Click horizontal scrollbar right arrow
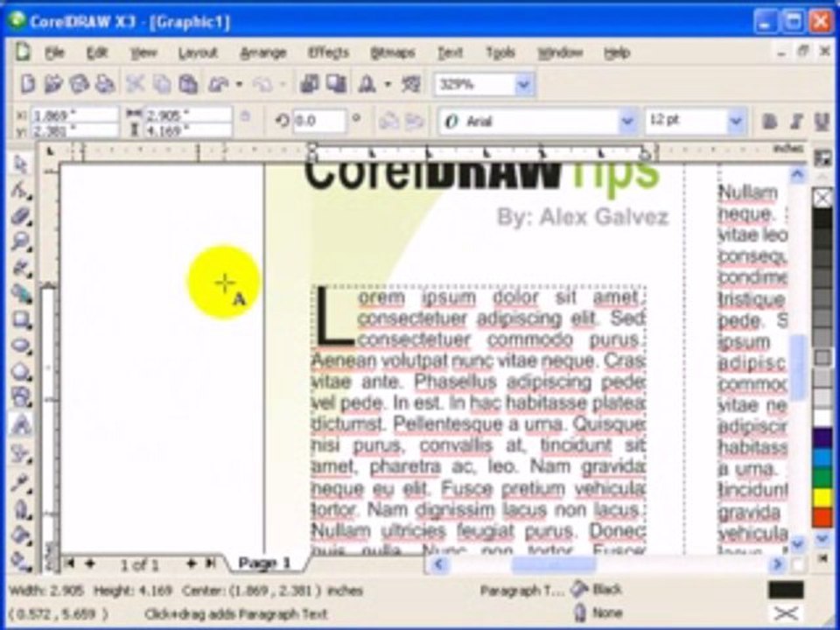 (777, 564)
